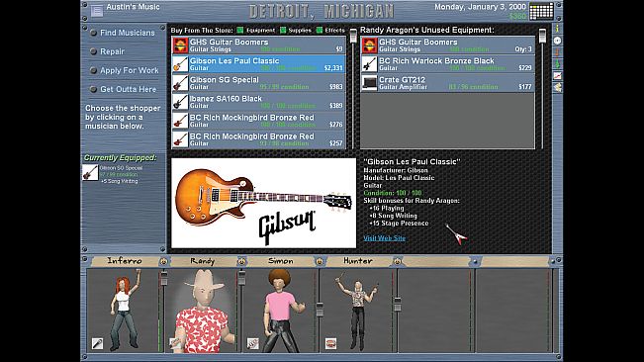The width and height of the screenshot is (644, 362).
Task: Click the white clock icon in right sidebar
Action: 557,41
